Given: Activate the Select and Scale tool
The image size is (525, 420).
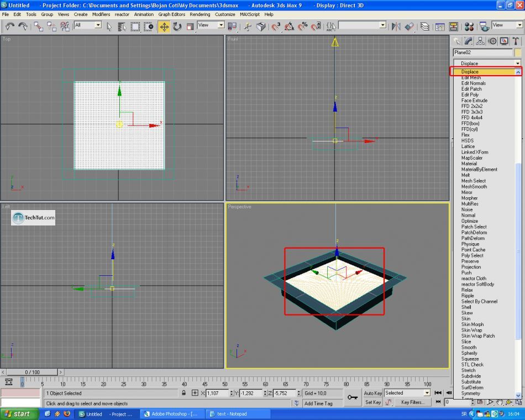Looking at the screenshot, I should coord(190,27).
